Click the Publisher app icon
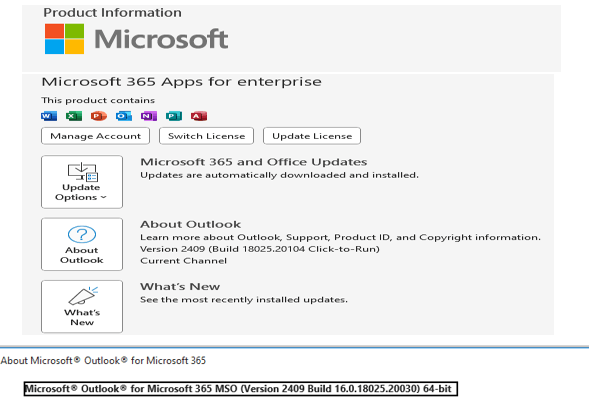Screen dimensions: 589x404 (174, 116)
